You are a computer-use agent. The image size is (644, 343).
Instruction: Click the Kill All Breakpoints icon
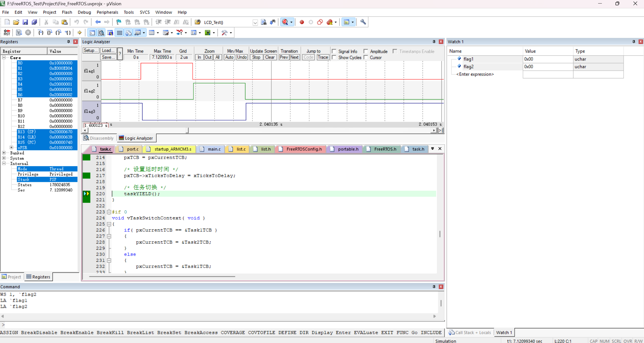click(330, 22)
